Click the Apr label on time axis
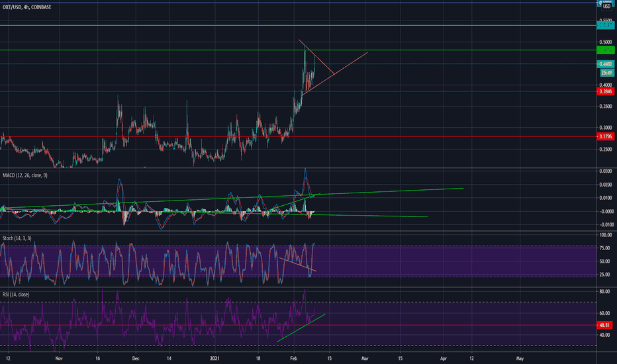Viewport: 617px width, 364px height. tap(444, 359)
